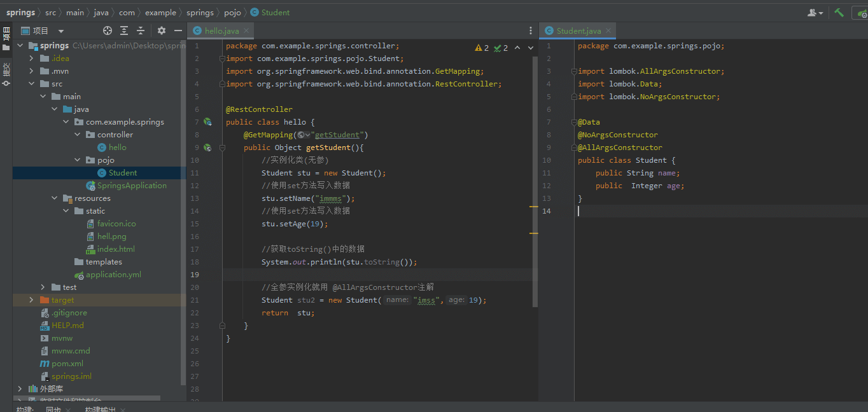Image resolution: width=868 pixels, height=412 pixels.
Task: Collapse the springs root project node
Action: (x=20, y=46)
